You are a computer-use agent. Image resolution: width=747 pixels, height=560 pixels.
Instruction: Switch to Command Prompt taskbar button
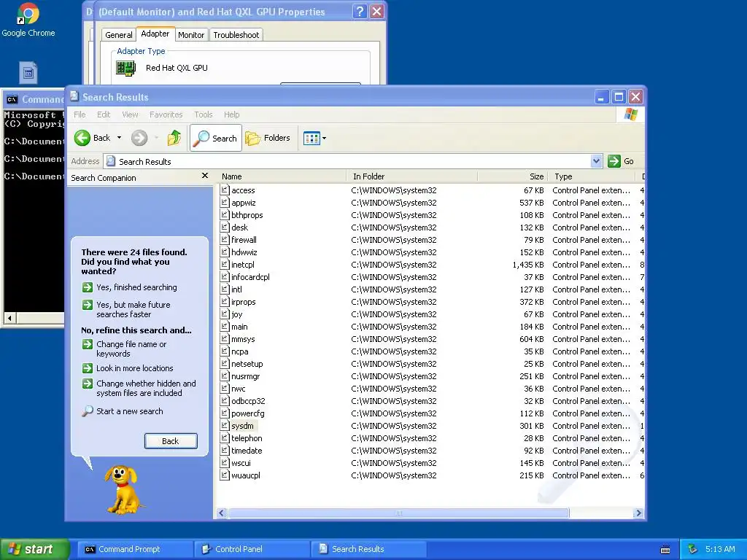[134, 549]
